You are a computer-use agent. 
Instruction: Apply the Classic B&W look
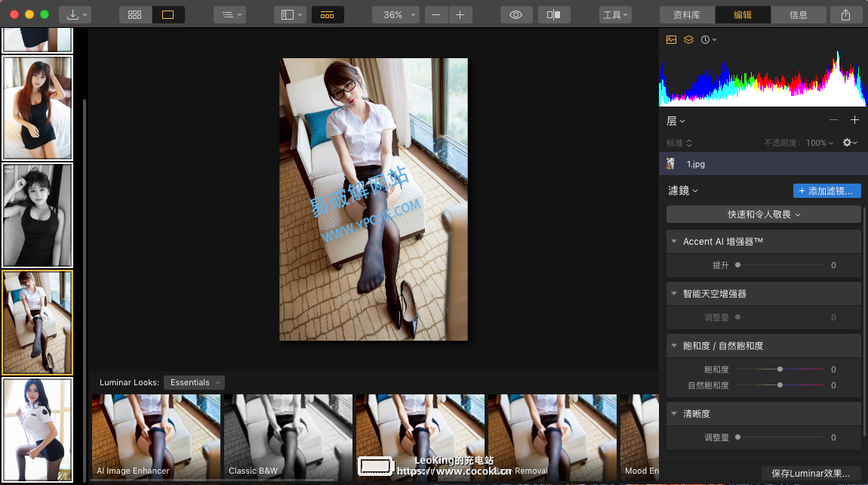click(288, 437)
